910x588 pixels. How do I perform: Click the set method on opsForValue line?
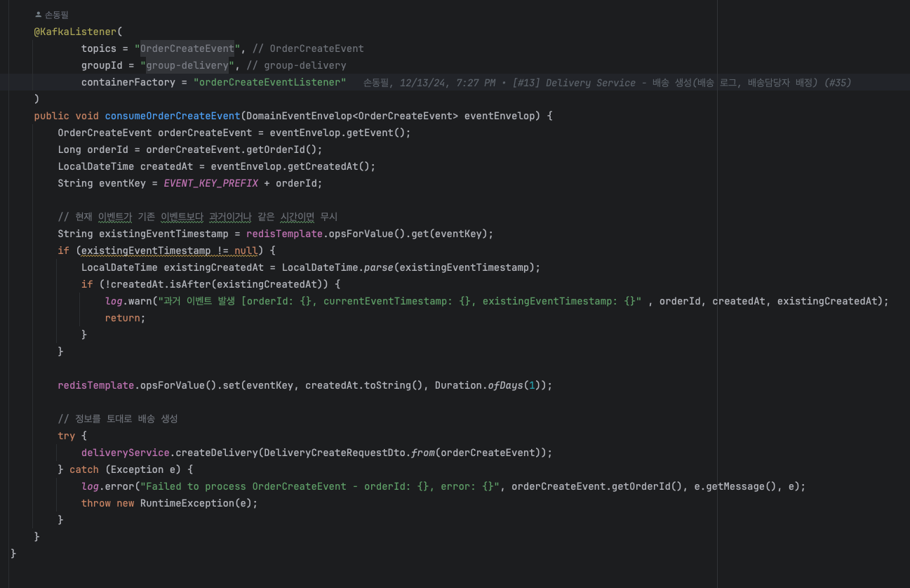tap(232, 385)
